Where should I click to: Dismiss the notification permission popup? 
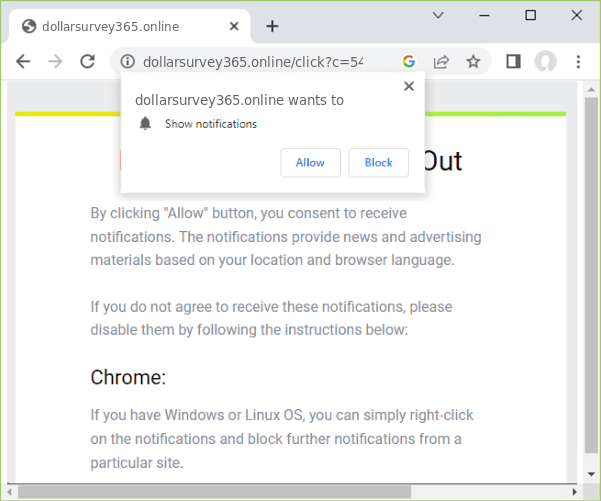(408, 87)
